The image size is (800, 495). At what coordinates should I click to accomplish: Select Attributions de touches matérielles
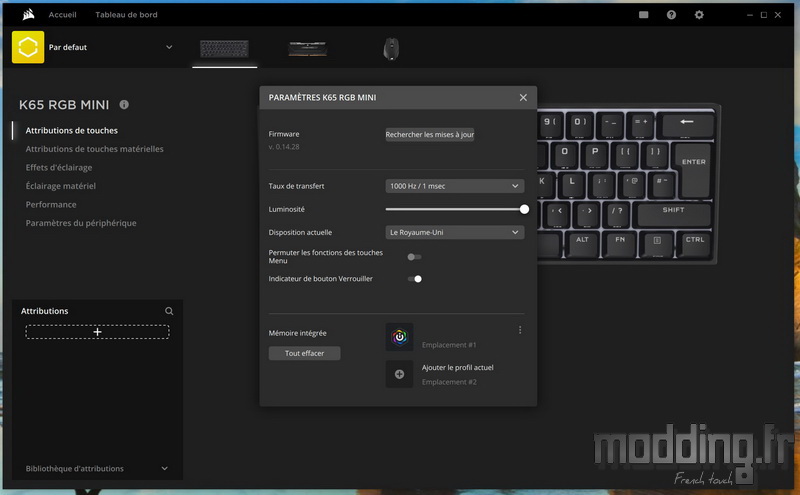pyautogui.click(x=94, y=149)
